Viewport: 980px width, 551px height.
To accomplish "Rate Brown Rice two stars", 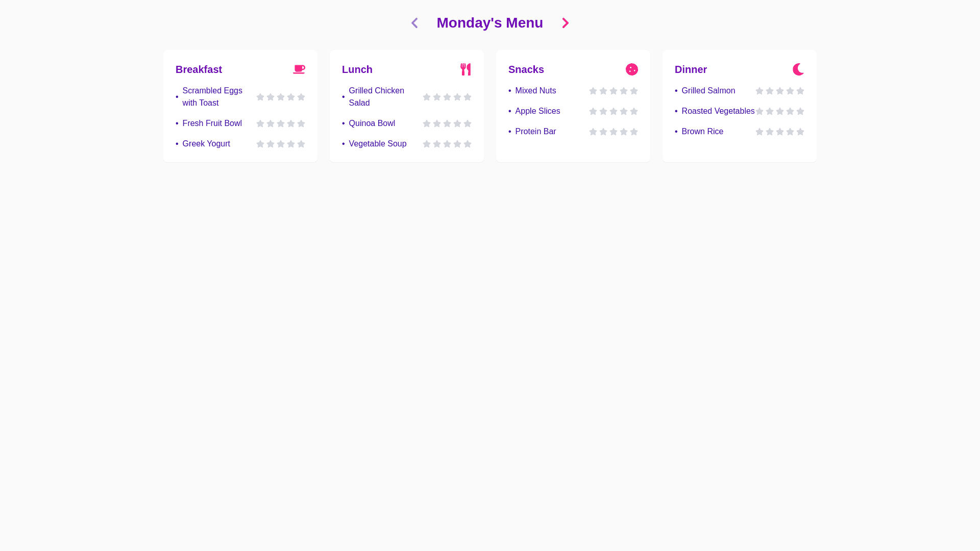I will point(770,132).
